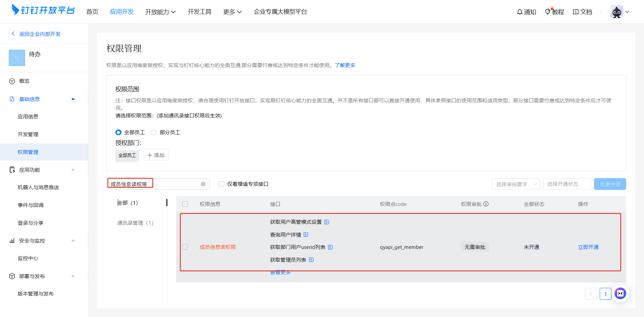Open the notifications bell icon
This screenshot has width=644, height=317.
click(520, 12)
